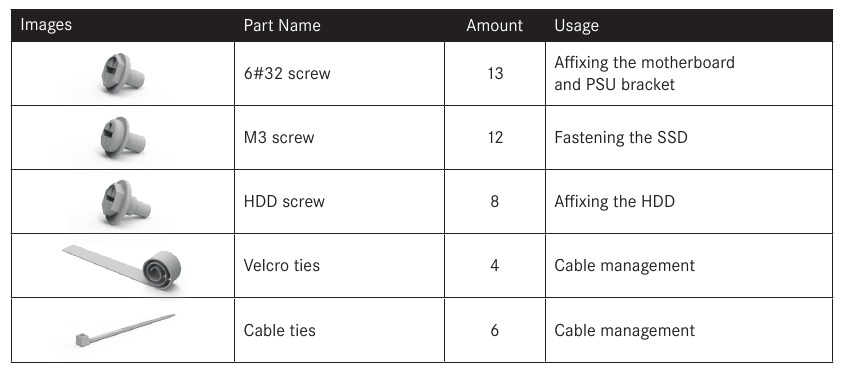Click the 'Affixing the HDD' usage text
841x370 pixels.
(614, 202)
